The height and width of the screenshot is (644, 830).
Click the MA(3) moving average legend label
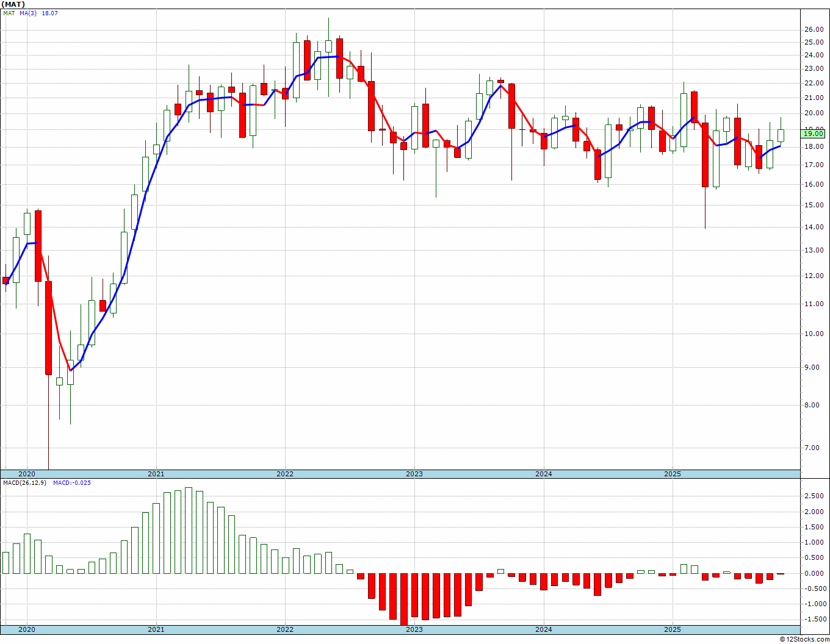[x=29, y=13]
